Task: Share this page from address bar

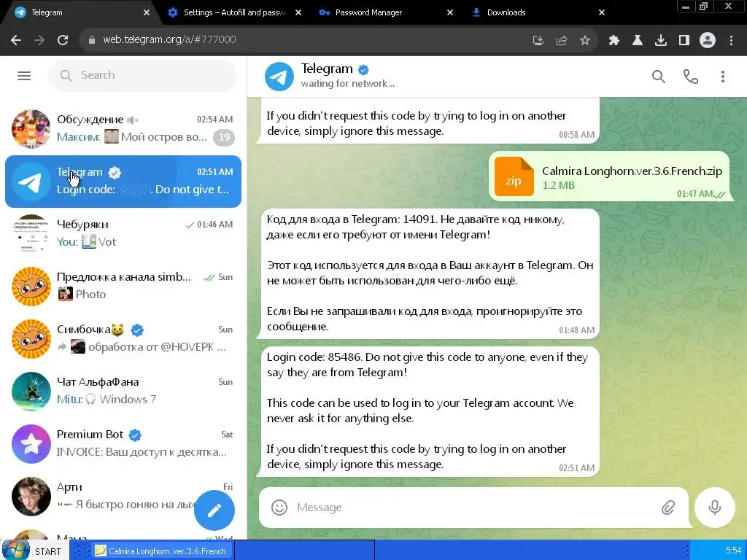Action: pos(562,40)
